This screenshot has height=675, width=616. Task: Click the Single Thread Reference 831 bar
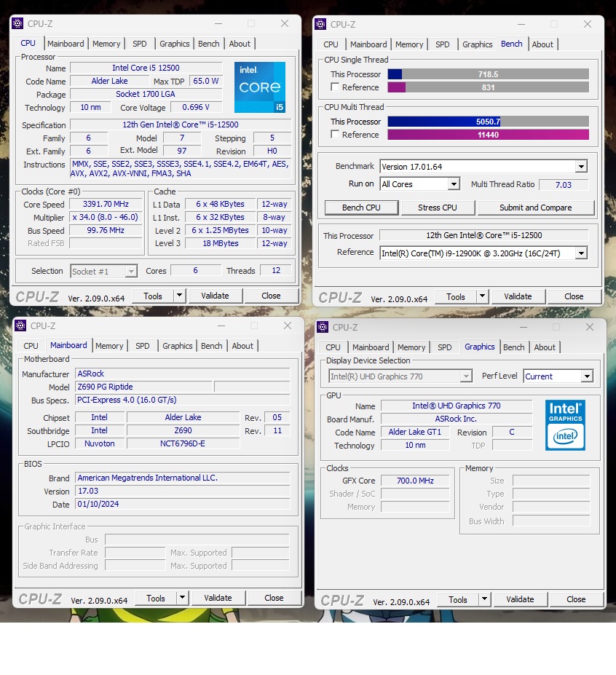click(488, 87)
